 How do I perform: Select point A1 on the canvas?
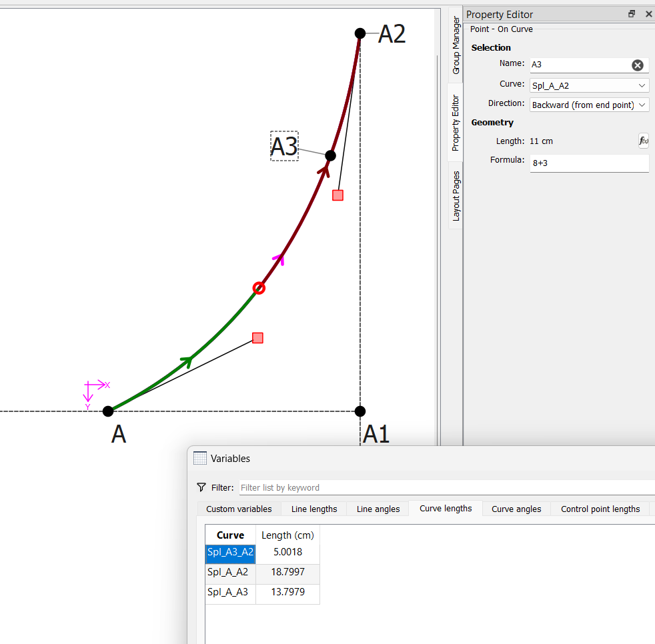coord(360,411)
